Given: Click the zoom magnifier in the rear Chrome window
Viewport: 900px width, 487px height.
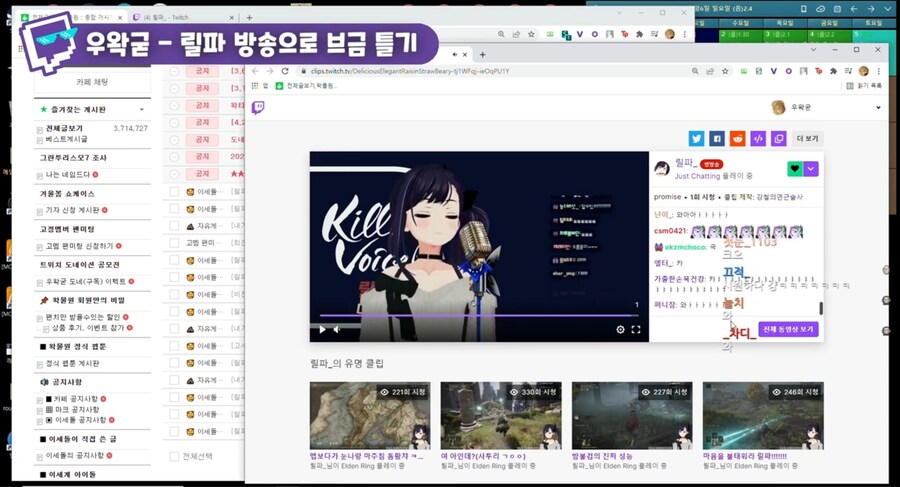Looking at the screenshot, I should [x=501, y=34].
